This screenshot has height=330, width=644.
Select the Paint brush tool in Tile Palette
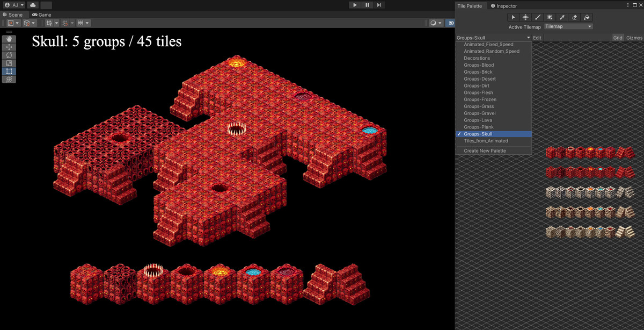click(x=537, y=17)
